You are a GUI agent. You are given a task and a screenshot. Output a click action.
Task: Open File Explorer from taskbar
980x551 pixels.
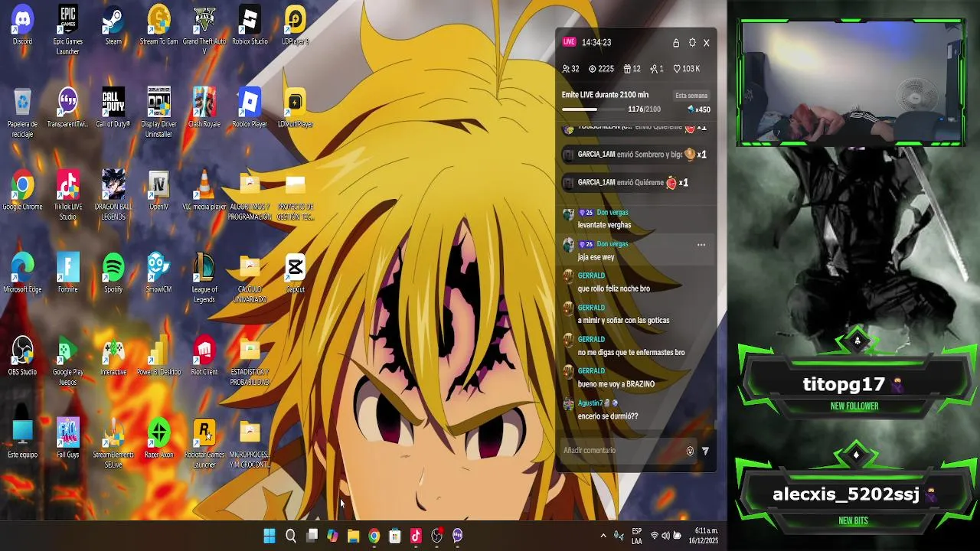tap(353, 536)
